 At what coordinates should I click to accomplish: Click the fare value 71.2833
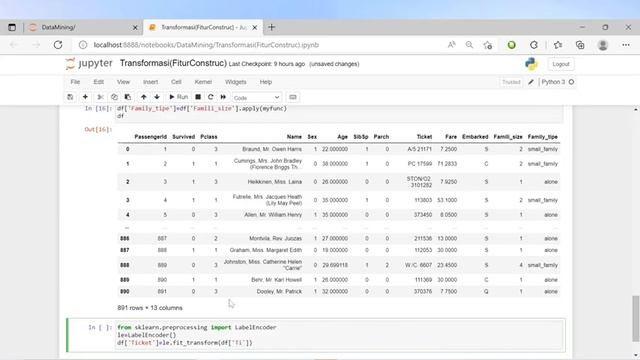coord(449,164)
